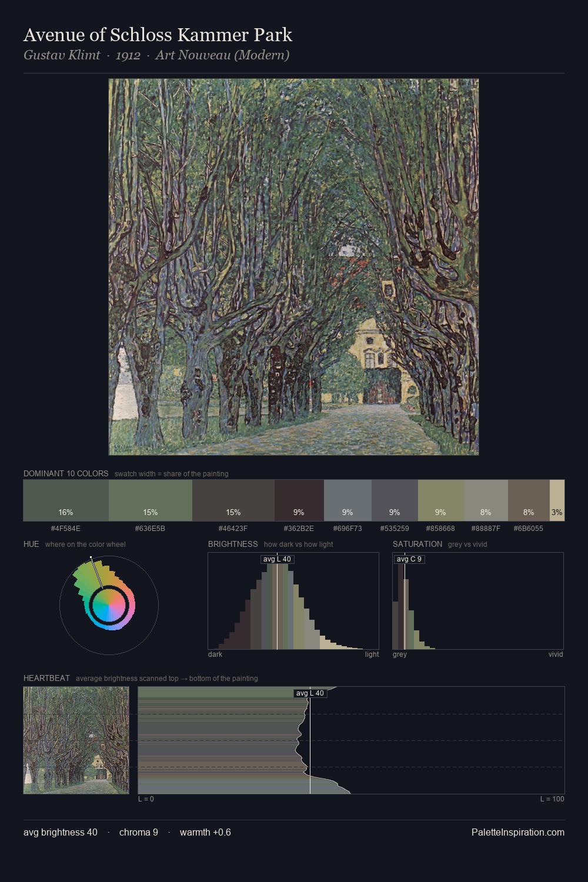The height and width of the screenshot is (882, 588).
Task: Click the warmth +0.6 footer text
Action: [205, 832]
